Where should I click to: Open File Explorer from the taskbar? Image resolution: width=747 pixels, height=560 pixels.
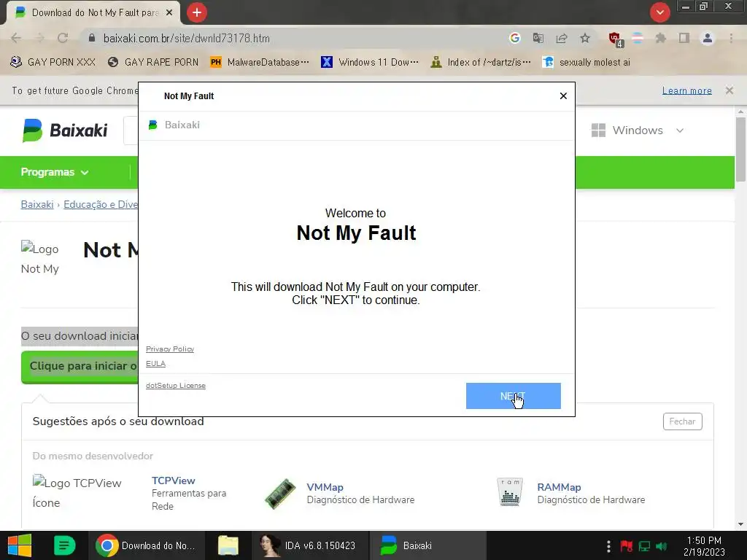coord(228,545)
